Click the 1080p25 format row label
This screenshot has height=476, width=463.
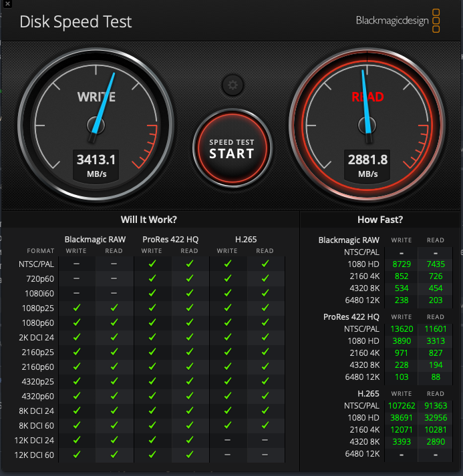pyautogui.click(x=38, y=308)
